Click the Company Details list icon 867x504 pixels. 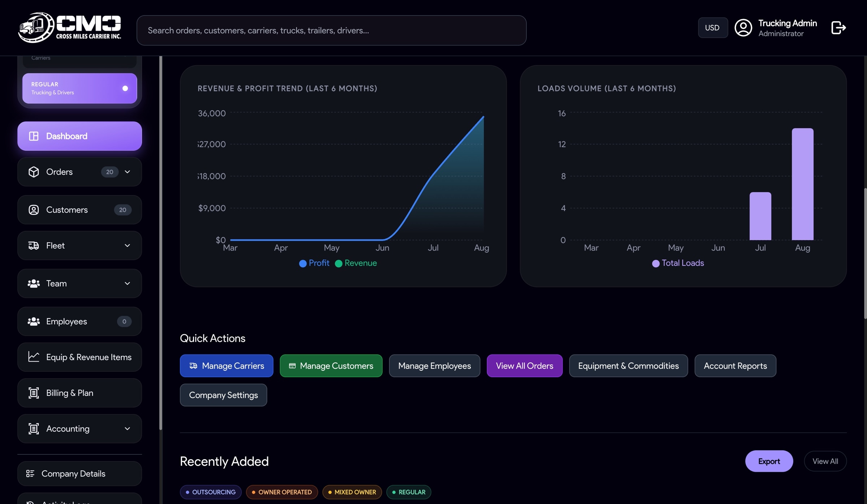click(x=30, y=474)
